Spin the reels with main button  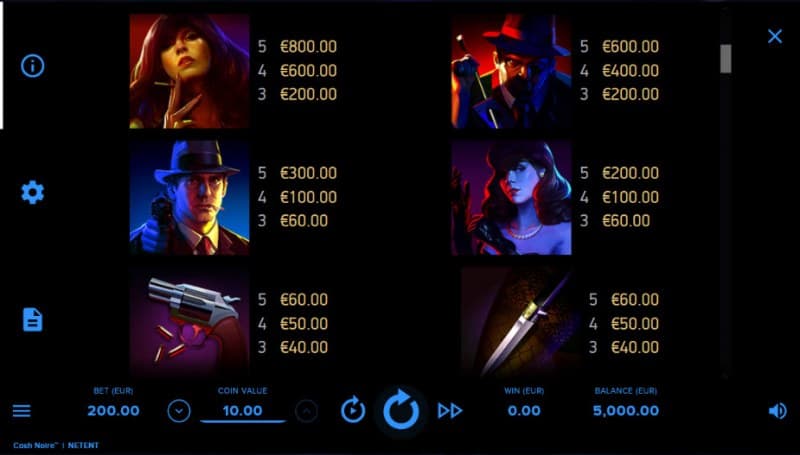click(401, 410)
